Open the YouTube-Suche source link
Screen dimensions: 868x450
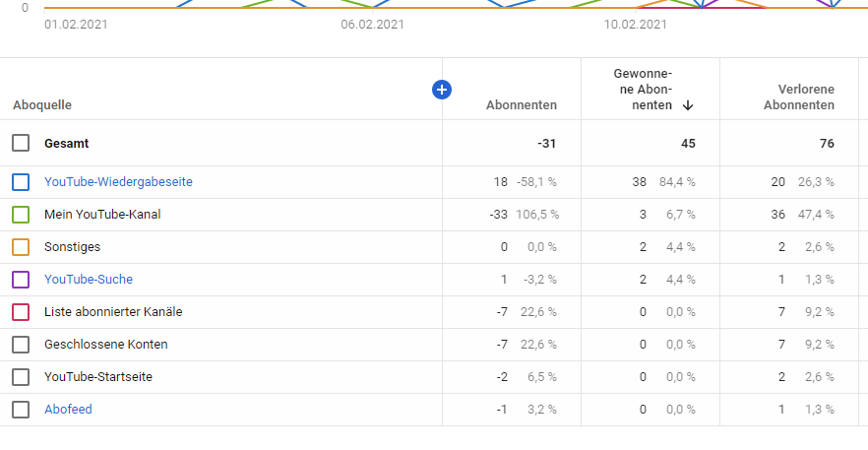[x=89, y=280]
